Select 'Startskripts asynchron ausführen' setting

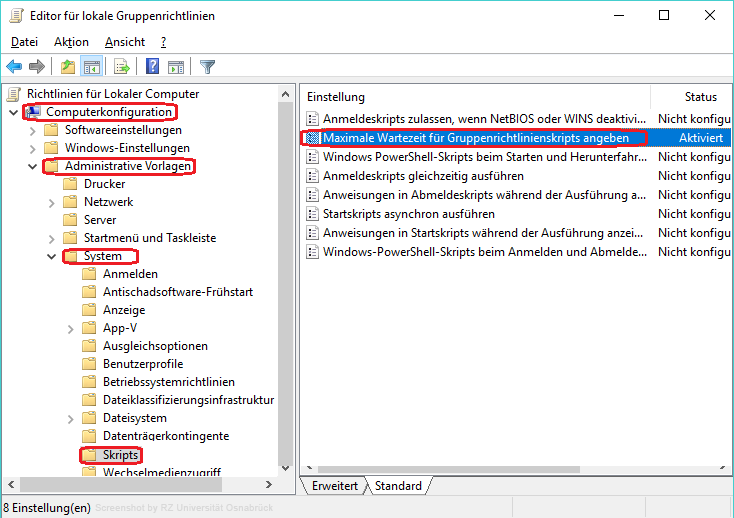[407, 214]
